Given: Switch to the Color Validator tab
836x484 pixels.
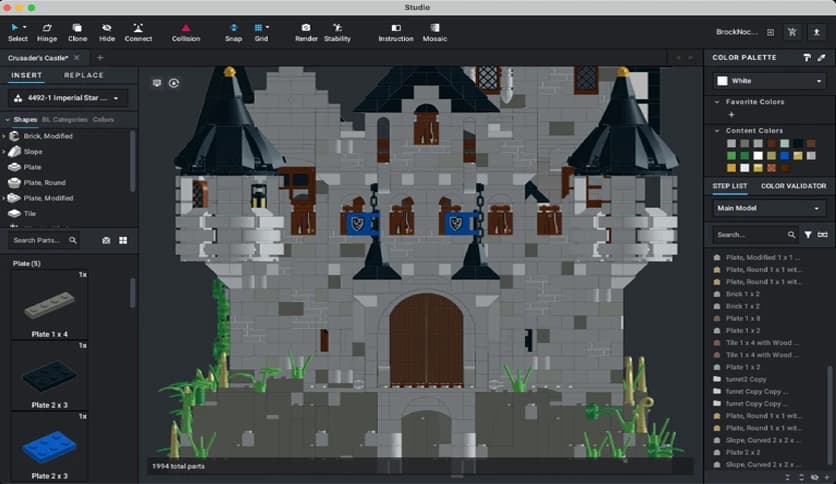Looking at the screenshot, I should pyautogui.click(x=793, y=186).
